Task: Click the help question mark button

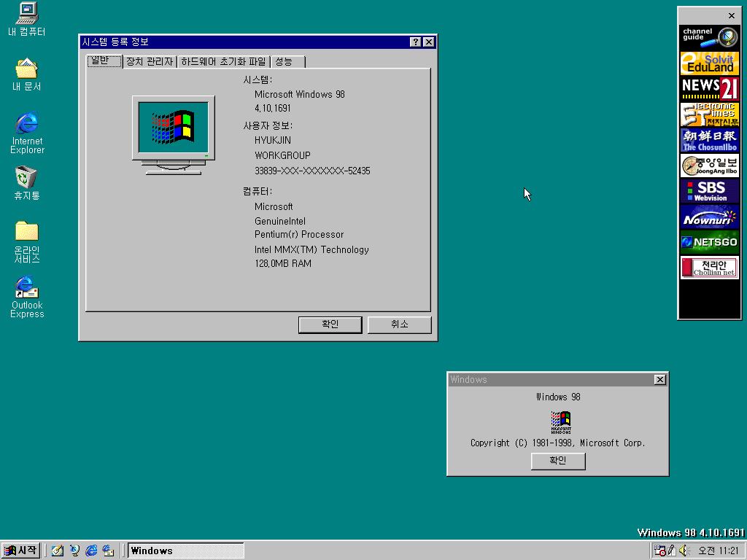Action: click(415, 42)
